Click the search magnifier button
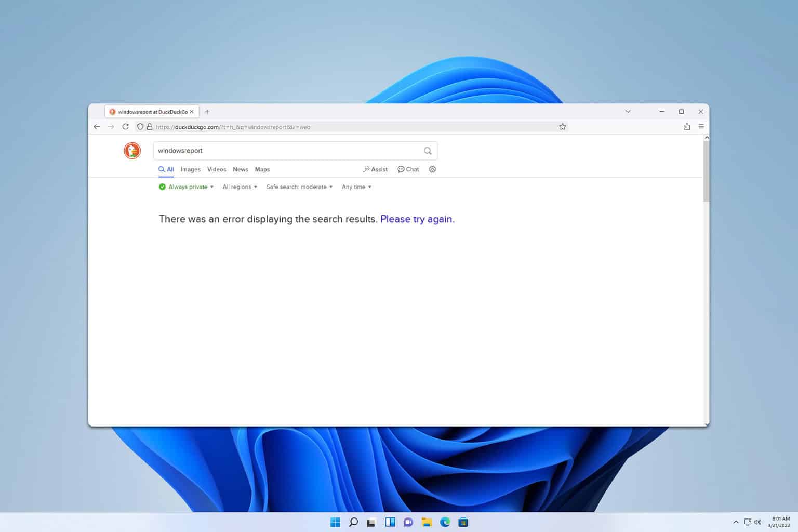The width and height of the screenshot is (798, 532). (x=428, y=151)
